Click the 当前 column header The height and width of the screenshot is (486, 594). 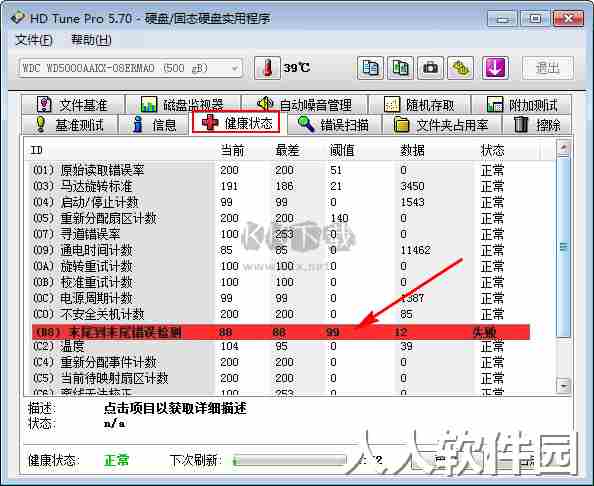pyautogui.click(x=232, y=150)
